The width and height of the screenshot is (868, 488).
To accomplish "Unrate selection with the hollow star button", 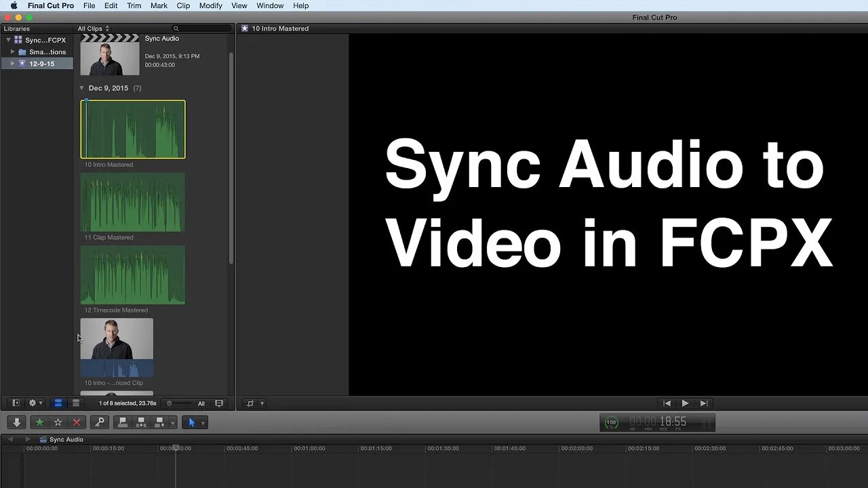I will pyautogui.click(x=58, y=422).
